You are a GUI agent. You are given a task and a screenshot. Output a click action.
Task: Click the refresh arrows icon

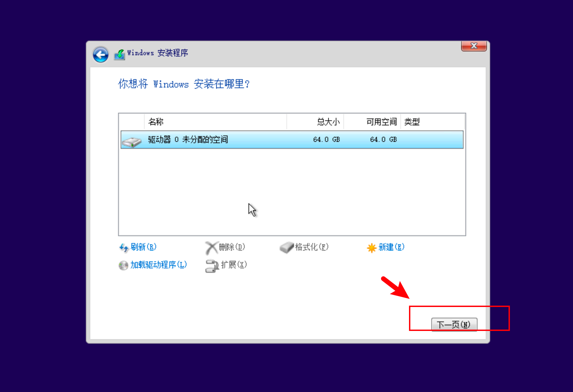tap(124, 248)
